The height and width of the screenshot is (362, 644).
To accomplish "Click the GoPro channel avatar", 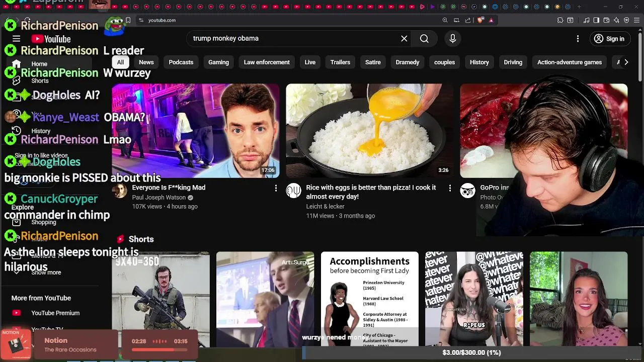I will (x=468, y=191).
